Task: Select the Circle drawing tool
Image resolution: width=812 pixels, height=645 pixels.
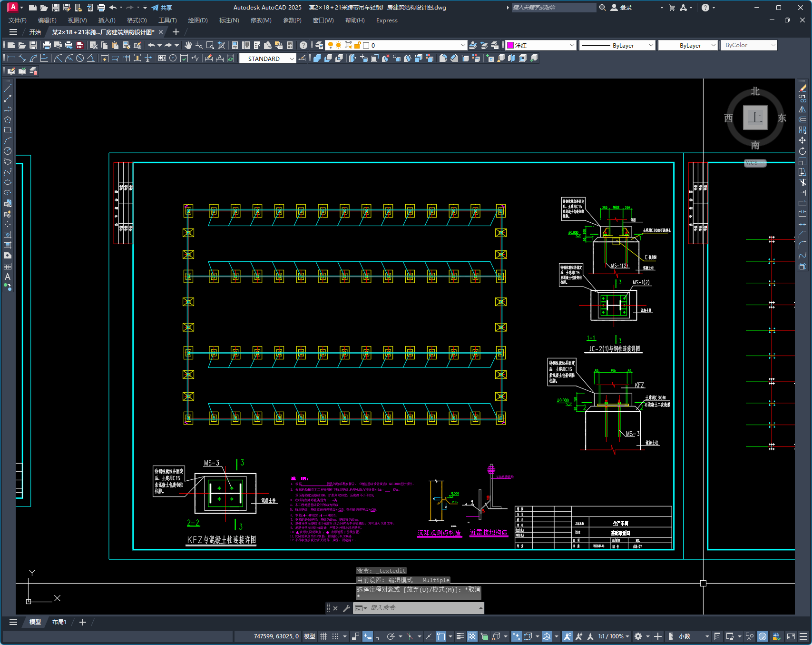Action: (8, 151)
